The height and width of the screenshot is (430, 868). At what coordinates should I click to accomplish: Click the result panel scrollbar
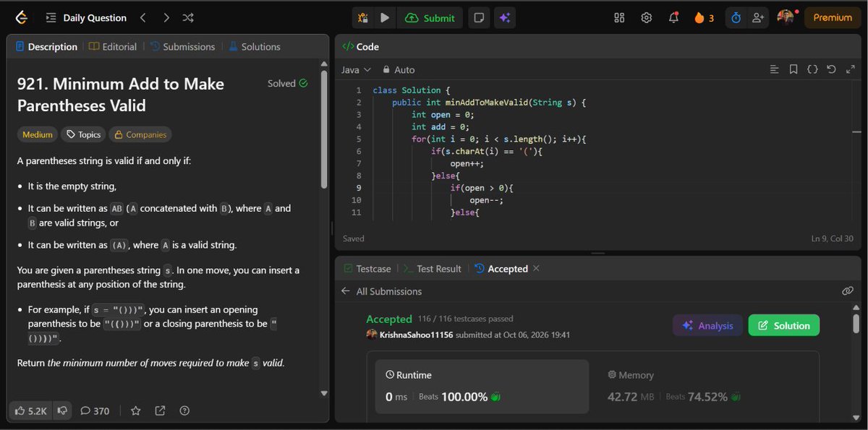click(856, 322)
